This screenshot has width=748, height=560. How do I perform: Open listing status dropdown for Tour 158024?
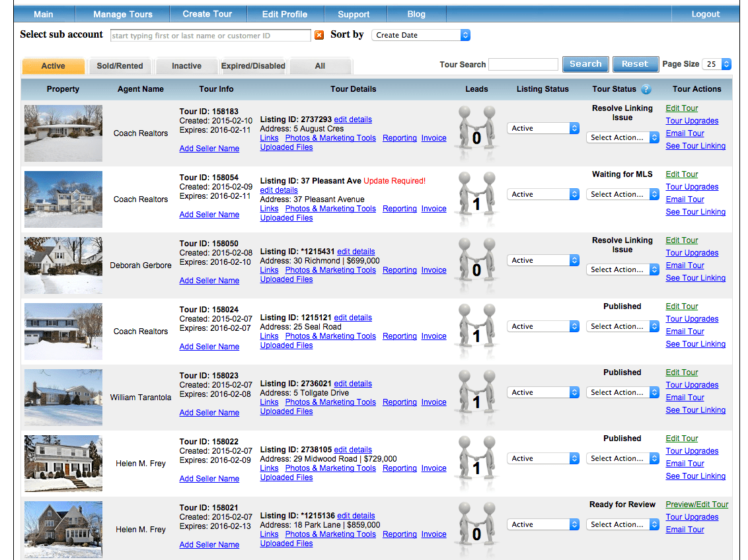[542, 326]
